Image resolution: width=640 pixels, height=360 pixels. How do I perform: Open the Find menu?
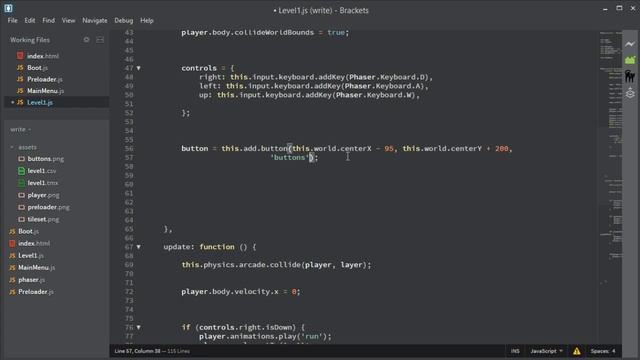[x=49, y=20]
